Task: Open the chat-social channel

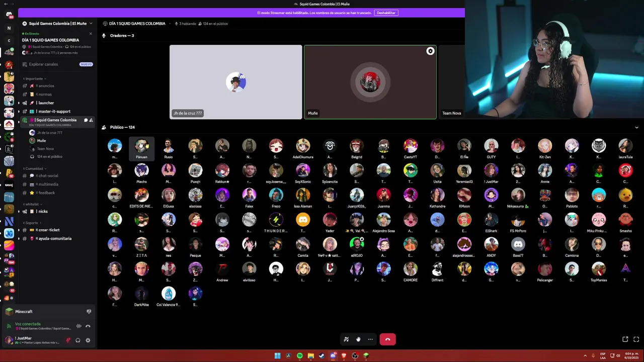Action: (x=57, y=176)
